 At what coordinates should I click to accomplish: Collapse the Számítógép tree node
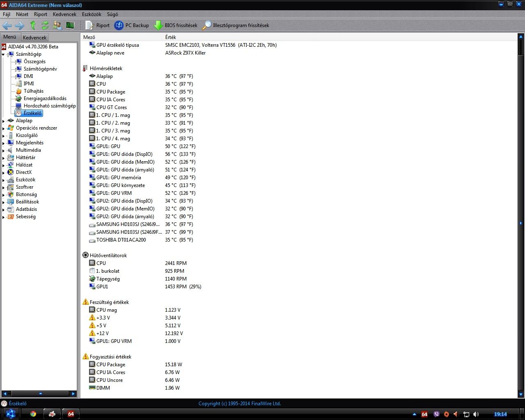tap(4, 54)
